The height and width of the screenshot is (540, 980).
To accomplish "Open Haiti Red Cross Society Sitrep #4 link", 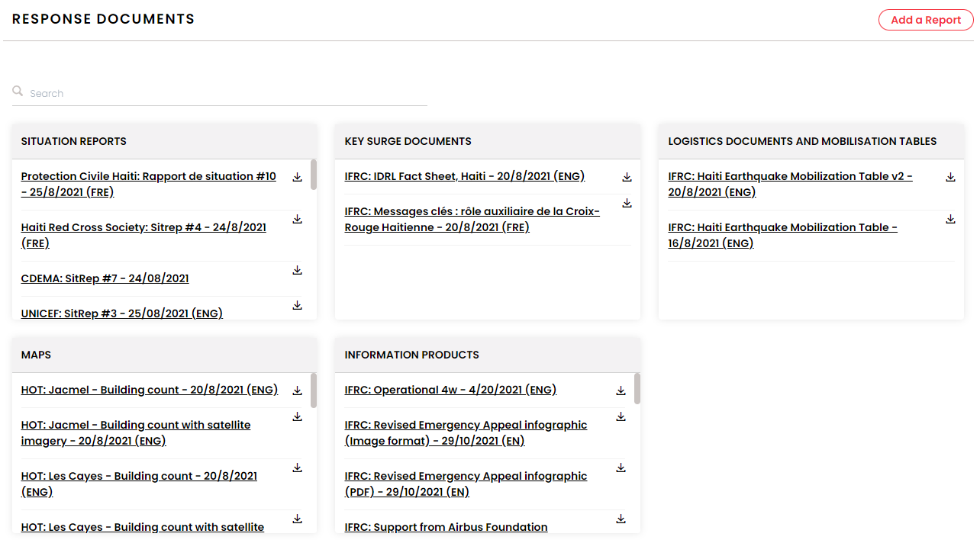I will tap(143, 235).
